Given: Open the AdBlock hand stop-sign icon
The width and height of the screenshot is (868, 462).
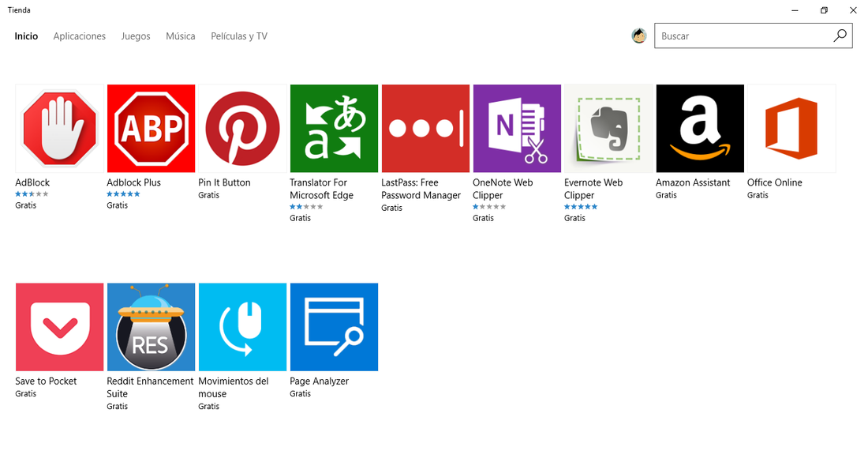Looking at the screenshot, I should pos(60,129).
